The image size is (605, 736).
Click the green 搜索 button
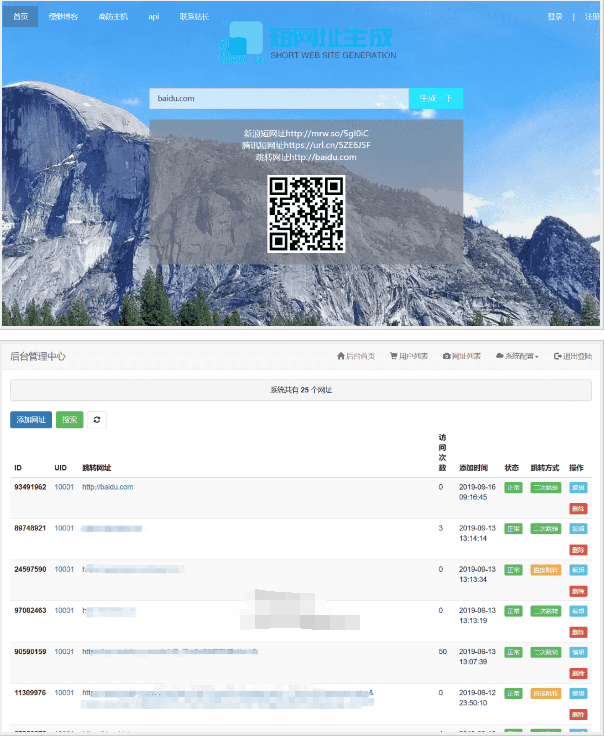click(x=70, y=420)
